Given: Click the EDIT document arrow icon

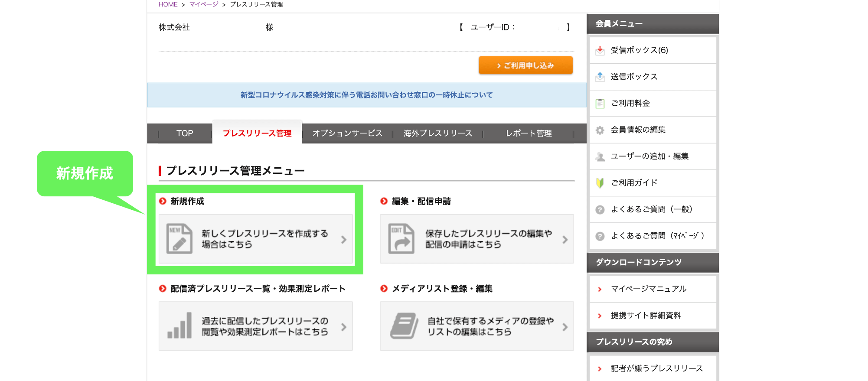Looking at the screenshot, I should 401,238.
